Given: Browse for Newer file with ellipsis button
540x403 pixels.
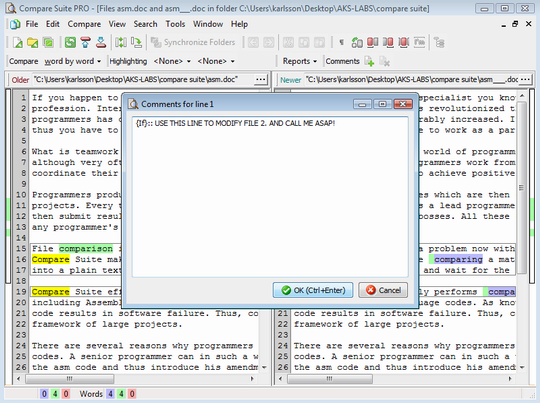Looking at the screenshot, I should pyautogui.click(x=525, y=80).
